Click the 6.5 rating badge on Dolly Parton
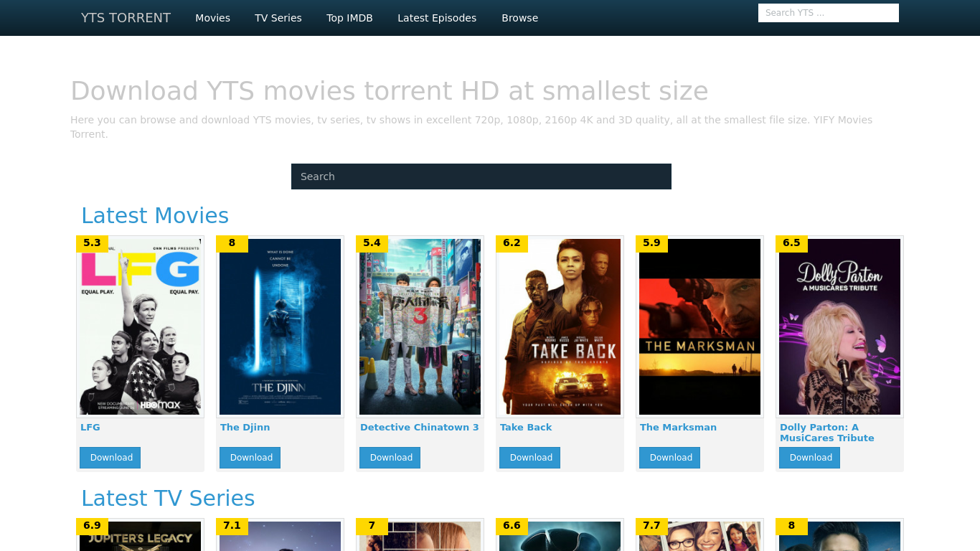980x551 pixels. [792, 243]
